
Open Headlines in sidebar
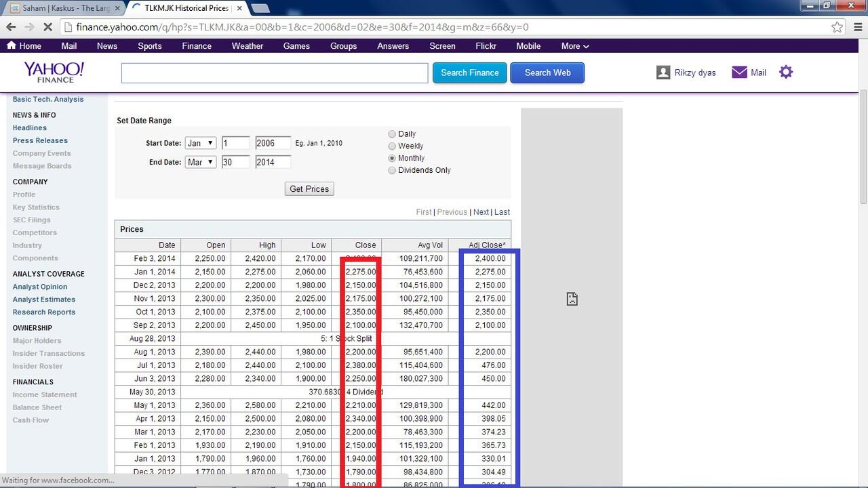point(30,127)
